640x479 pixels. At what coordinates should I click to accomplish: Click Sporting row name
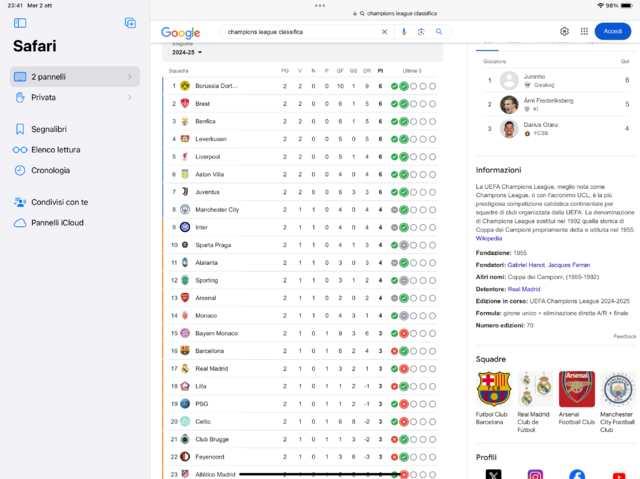coord(207,280)
